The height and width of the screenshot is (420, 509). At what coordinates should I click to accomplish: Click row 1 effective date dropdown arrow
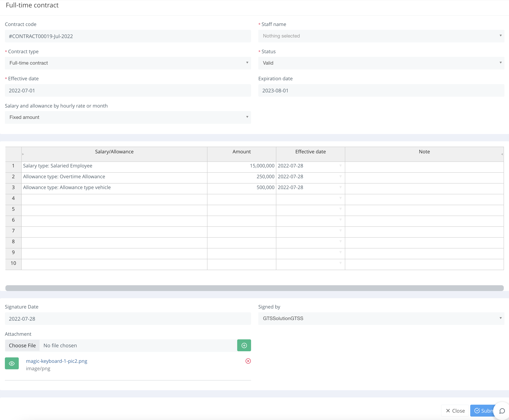pos(340,166)
